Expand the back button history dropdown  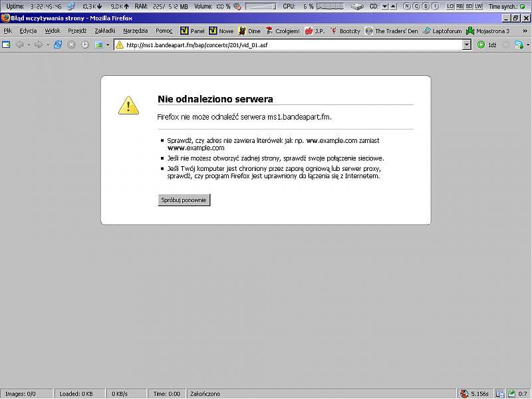(29, 45)
